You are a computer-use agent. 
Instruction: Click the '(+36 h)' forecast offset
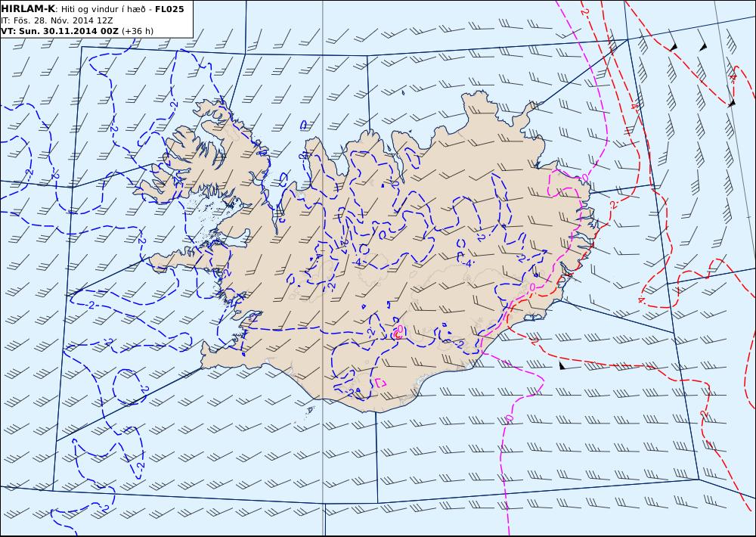pos(138,31)
